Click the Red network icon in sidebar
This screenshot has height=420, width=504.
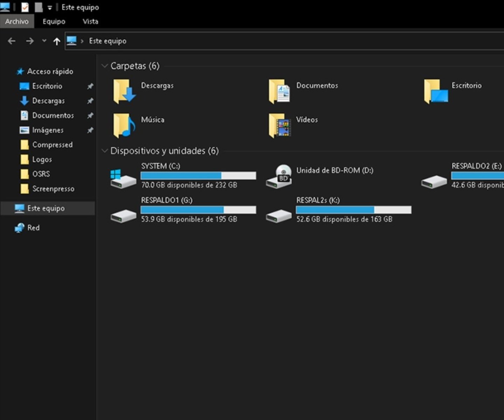click(x=19, y=228)
